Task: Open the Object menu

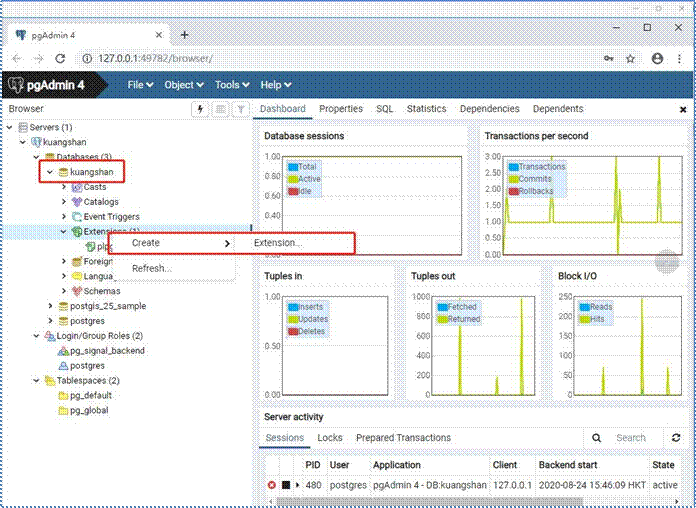Action: [x=184, y=85]
